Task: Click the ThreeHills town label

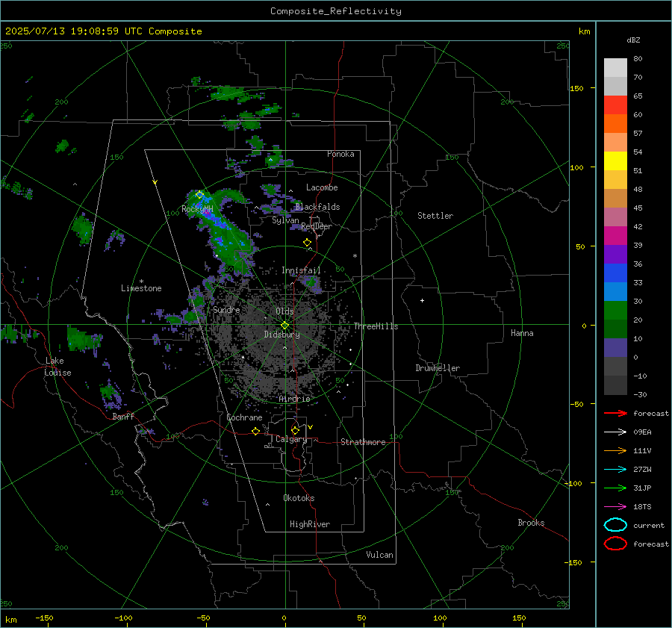Action: [376, 326]
